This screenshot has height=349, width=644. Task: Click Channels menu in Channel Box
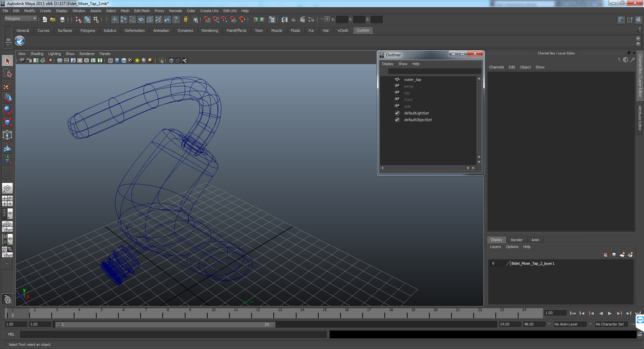(x=496, y=67)
